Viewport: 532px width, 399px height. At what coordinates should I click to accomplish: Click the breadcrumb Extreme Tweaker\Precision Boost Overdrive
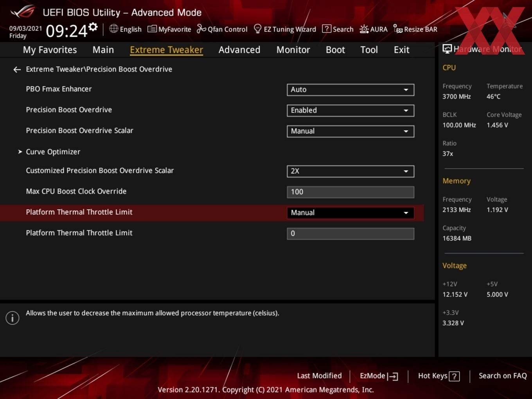[x=99, y=69]
